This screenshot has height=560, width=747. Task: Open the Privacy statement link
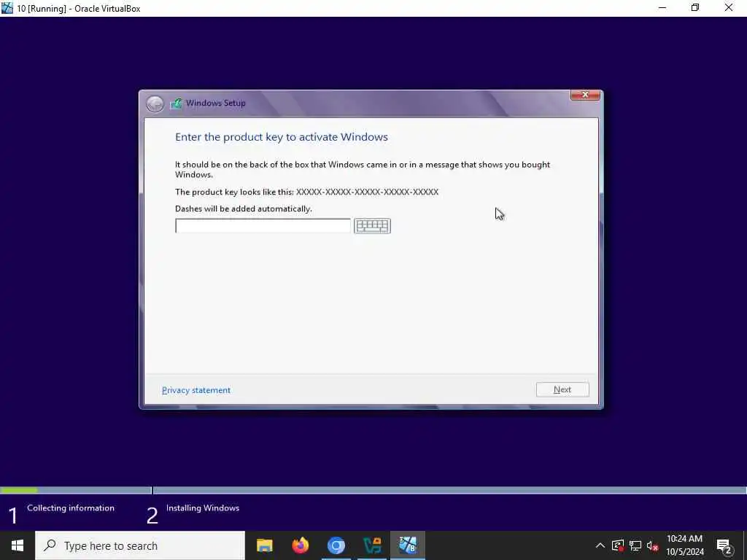[196, 390]
